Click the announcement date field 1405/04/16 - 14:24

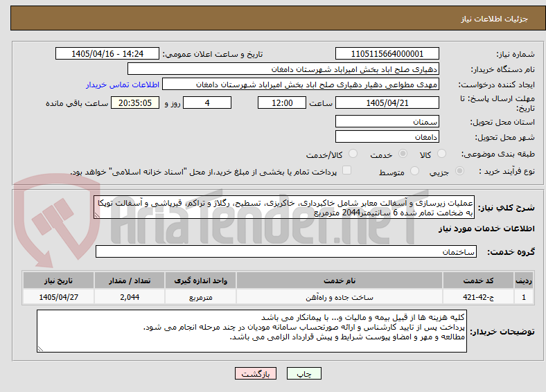(107, 54)
